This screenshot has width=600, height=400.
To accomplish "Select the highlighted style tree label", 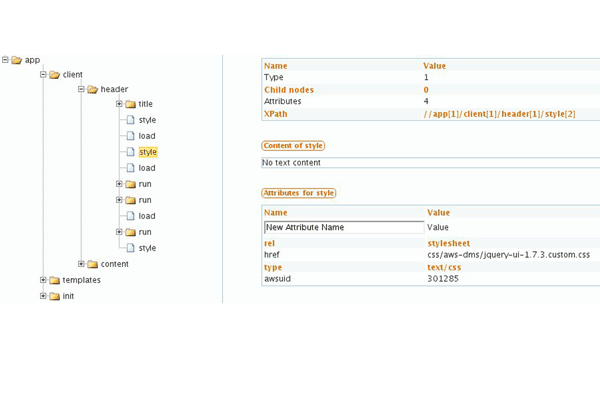I will [148, 152].
